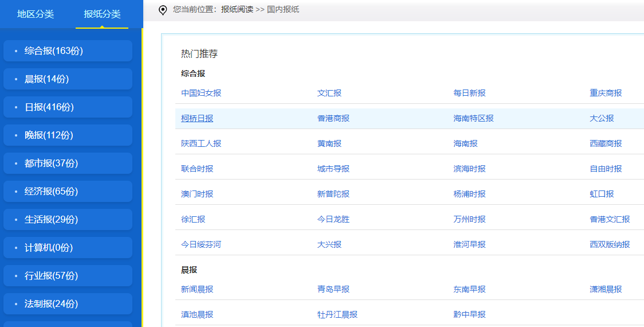Screen dimensions: 644x327
Task: Click the 黄南报 link
Action: click(x=329, y=143)
